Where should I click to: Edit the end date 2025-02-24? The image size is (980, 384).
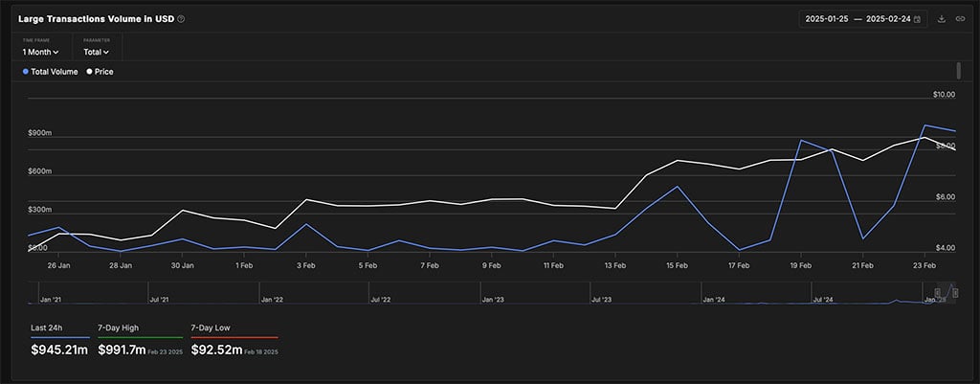887,19
